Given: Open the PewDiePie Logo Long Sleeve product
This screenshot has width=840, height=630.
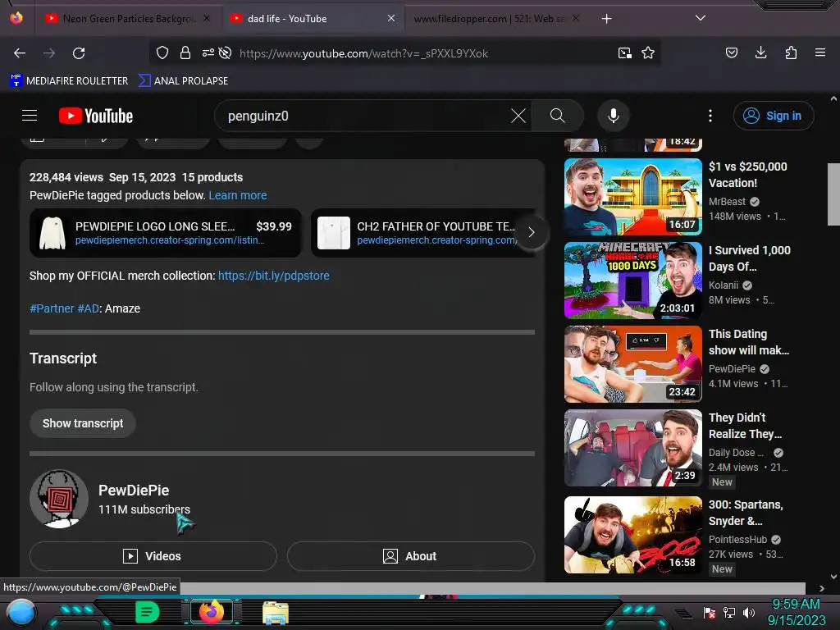Looking at the screenshot, I should point(166,233).
